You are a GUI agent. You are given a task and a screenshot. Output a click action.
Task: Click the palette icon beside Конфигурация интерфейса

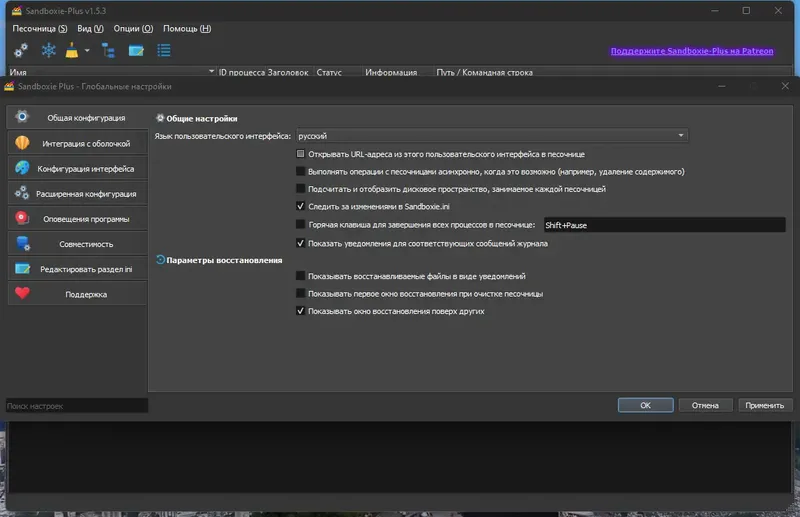[x=22, y=167]
